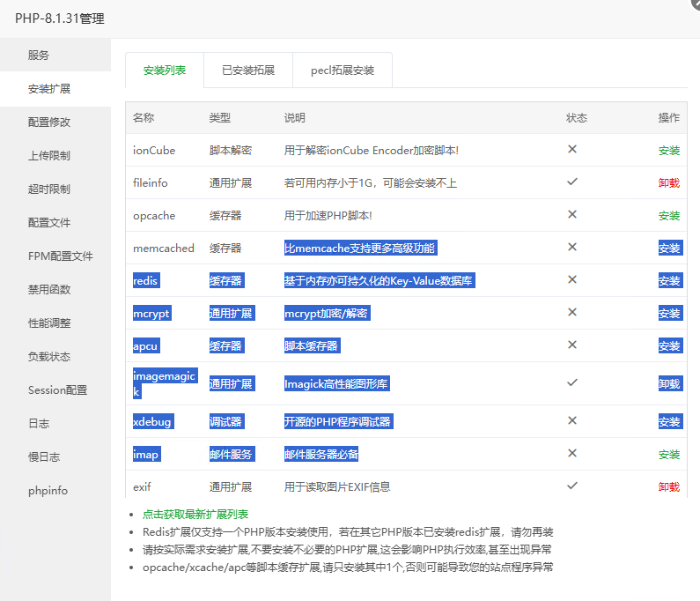Click the X status icon for xdebug
Viewport: 700px width, 601px height.
[571, 420]
